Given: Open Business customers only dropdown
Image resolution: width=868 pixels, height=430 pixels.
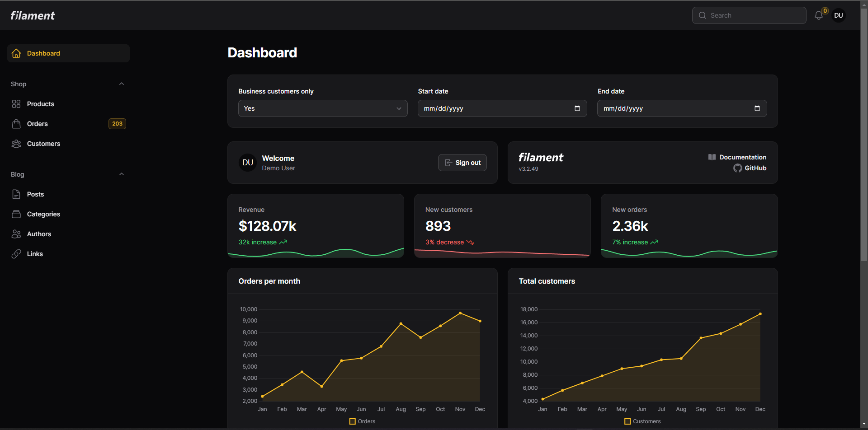Looking at the screenshot, I should [x=323, y=108].
